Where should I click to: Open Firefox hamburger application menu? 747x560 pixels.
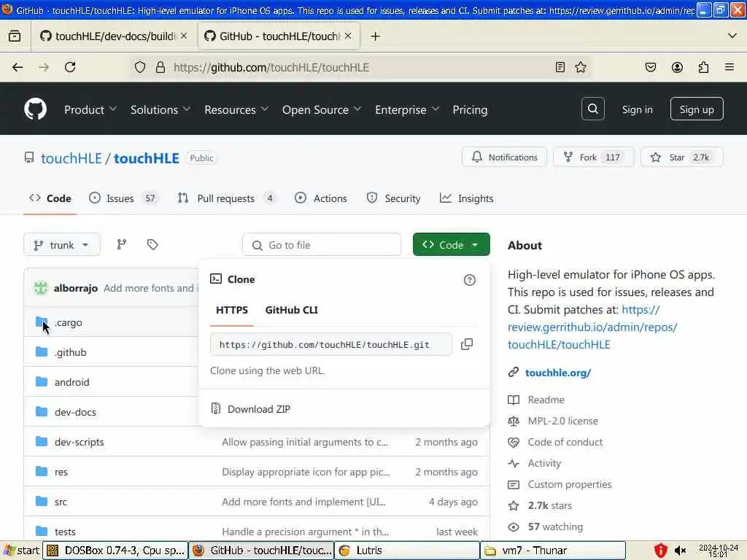point(729,67)
